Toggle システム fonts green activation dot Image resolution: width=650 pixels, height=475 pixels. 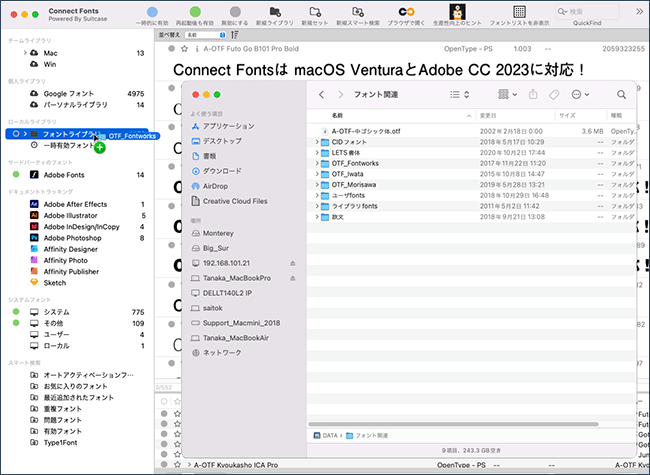pyautogui.click(x=16, y=311)
